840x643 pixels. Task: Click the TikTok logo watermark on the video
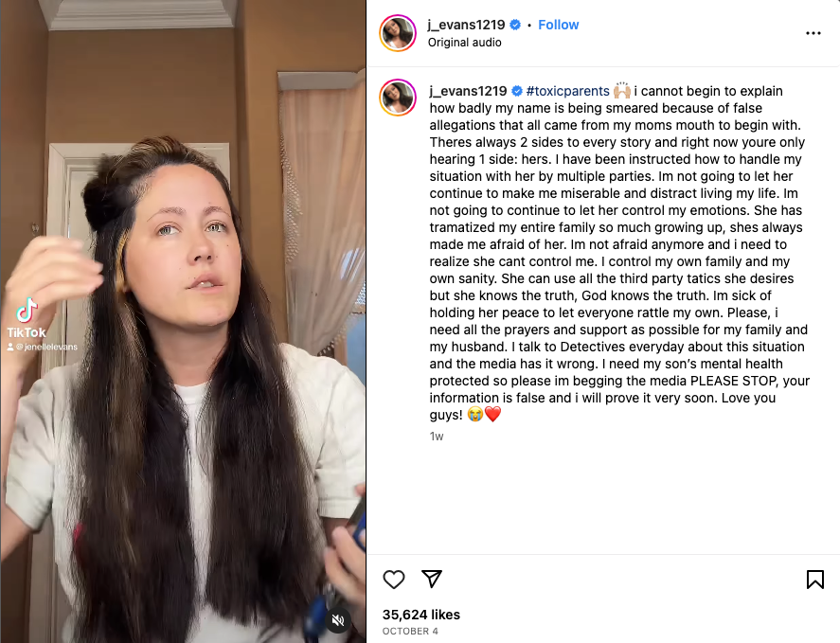[27, 318]
